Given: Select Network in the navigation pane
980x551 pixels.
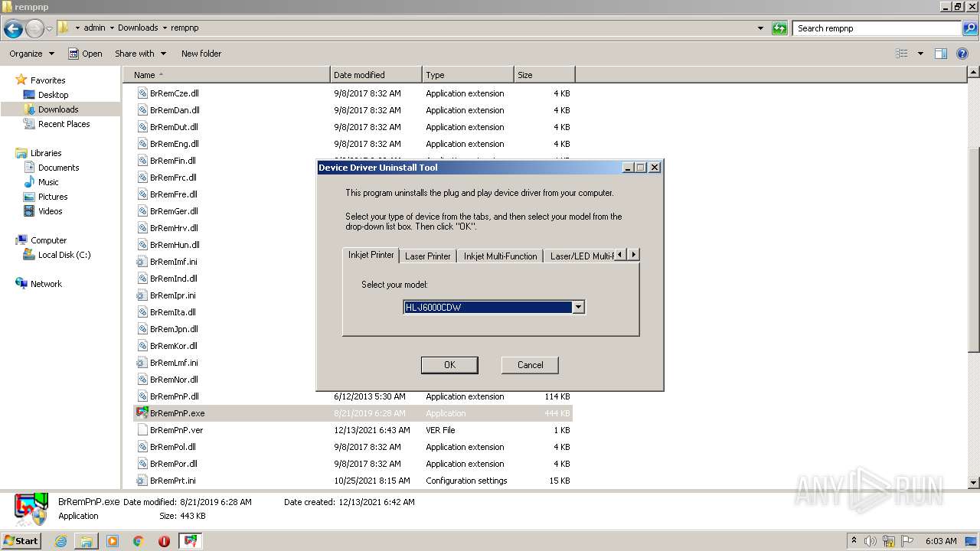Looking at the screenshot, I should [x=46, y=284].
